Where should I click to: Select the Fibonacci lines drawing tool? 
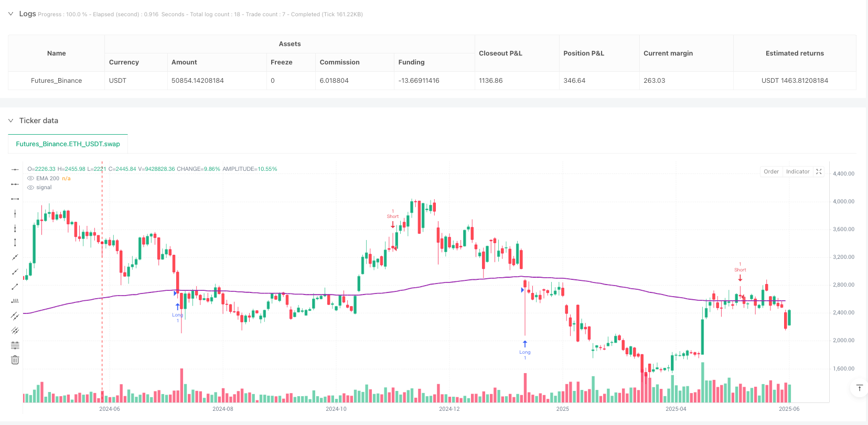coord(15,345)
